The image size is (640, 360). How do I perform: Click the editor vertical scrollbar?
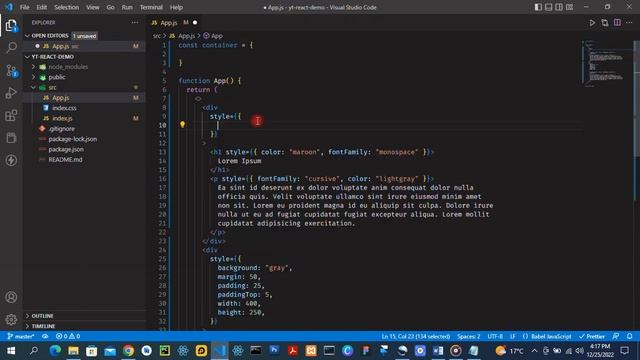(x=637, y=98)
